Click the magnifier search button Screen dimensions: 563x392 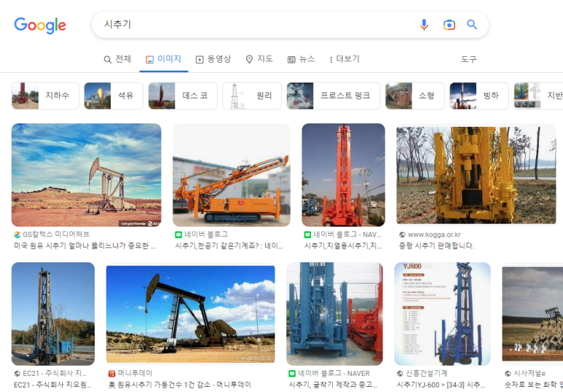point(472,25)
